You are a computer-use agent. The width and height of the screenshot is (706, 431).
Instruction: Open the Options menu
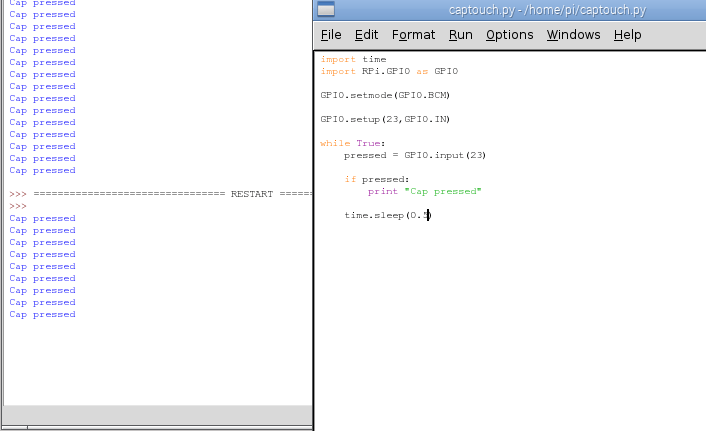pyautogui.click(x=509, y=35)
